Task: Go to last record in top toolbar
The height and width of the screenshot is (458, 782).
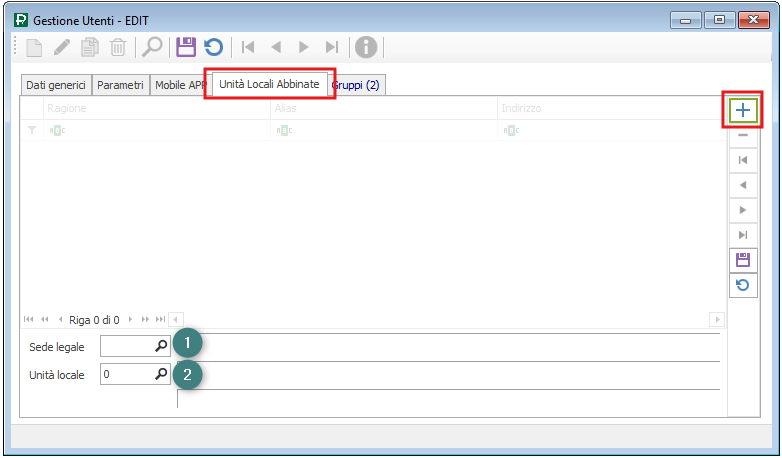Action: (x=332, y=47)
